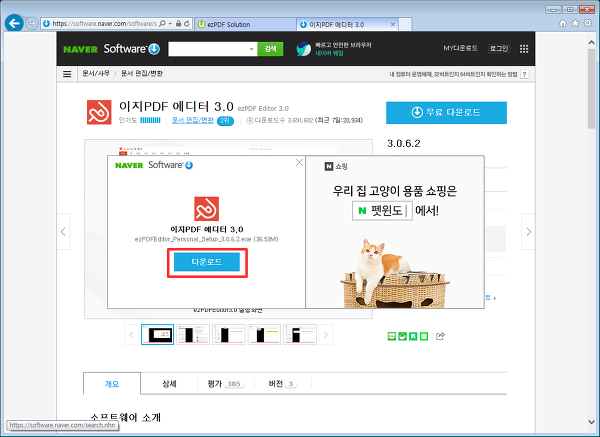This screenshot has width=600, height=437.
Task: Open MY다운로드 link
Action: pos(460,48)
